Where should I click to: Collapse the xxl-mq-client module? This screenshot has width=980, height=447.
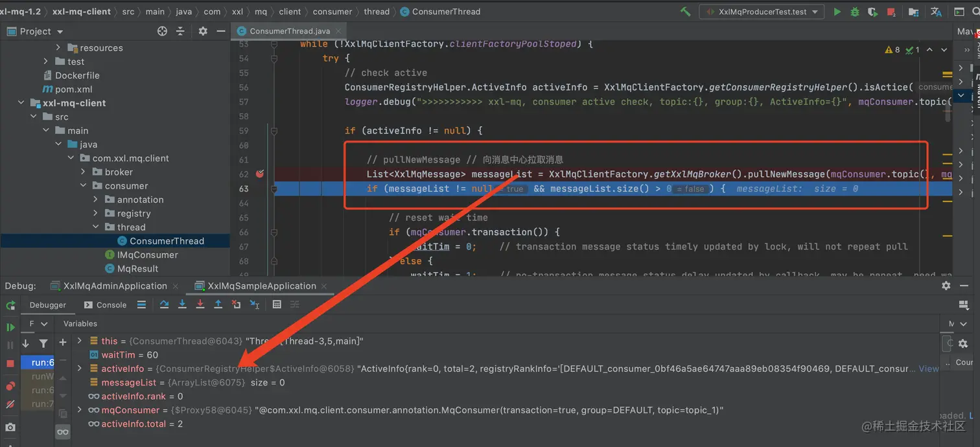click(x=21, y=103)
